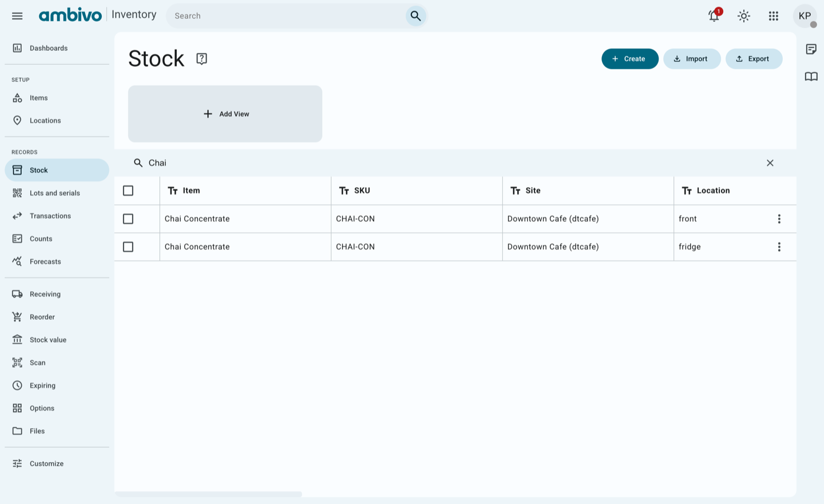Open Scan in the sidebar

57,363
